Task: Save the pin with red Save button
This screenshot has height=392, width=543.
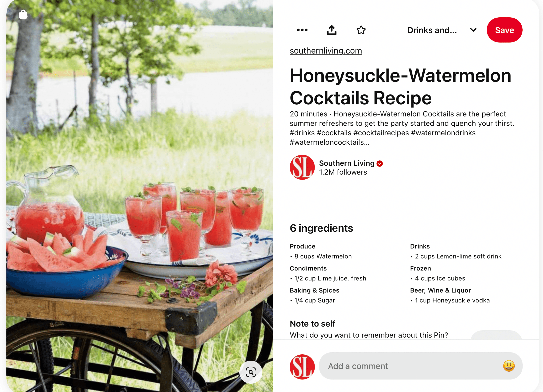Action: (504, 30)
